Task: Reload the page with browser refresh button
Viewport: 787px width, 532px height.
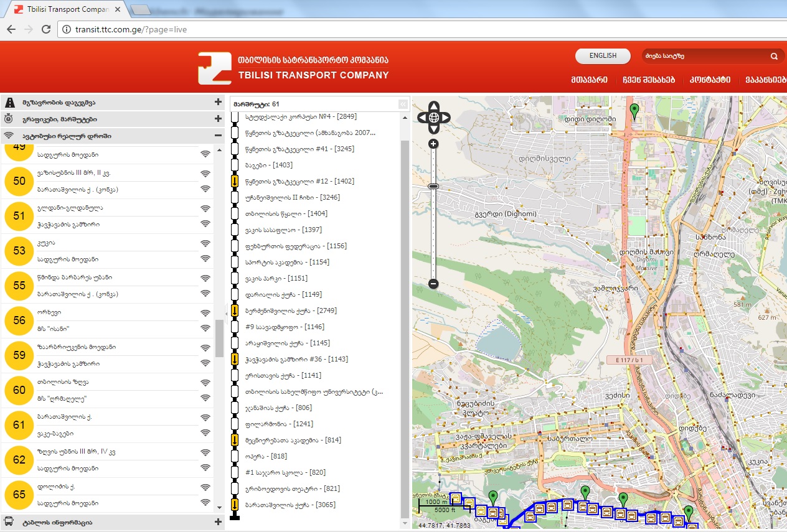Action: (45, 29)
